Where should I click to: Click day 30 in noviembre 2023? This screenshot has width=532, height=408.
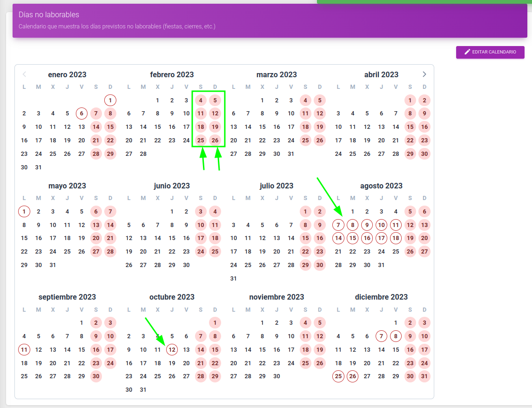tap(276, 376)
